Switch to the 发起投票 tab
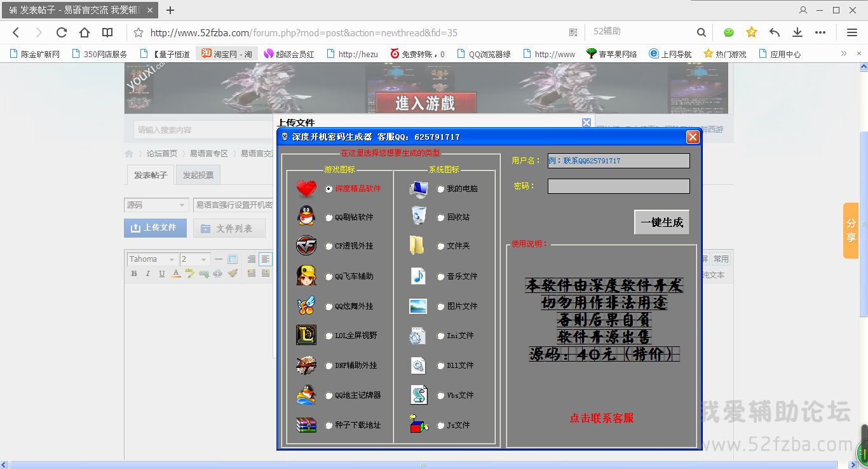The image size is (868, 469). [x=198, y=175]
